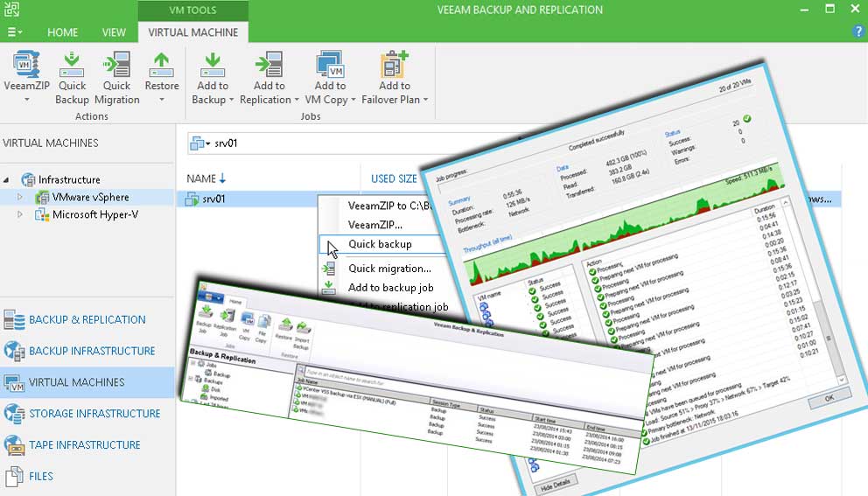Click the Virtual Machines sidebar icon
This screenshot has height=496, width=868.
click(14, 382)
